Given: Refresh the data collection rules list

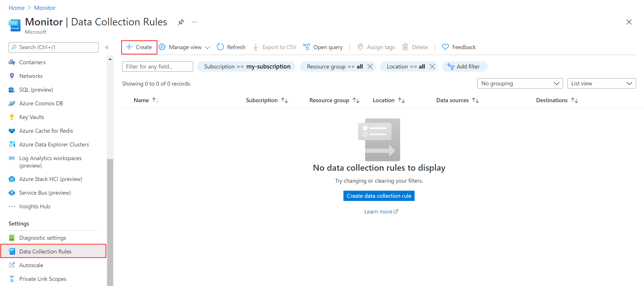Looking at the screenshot, I should (x=231, y=47).
